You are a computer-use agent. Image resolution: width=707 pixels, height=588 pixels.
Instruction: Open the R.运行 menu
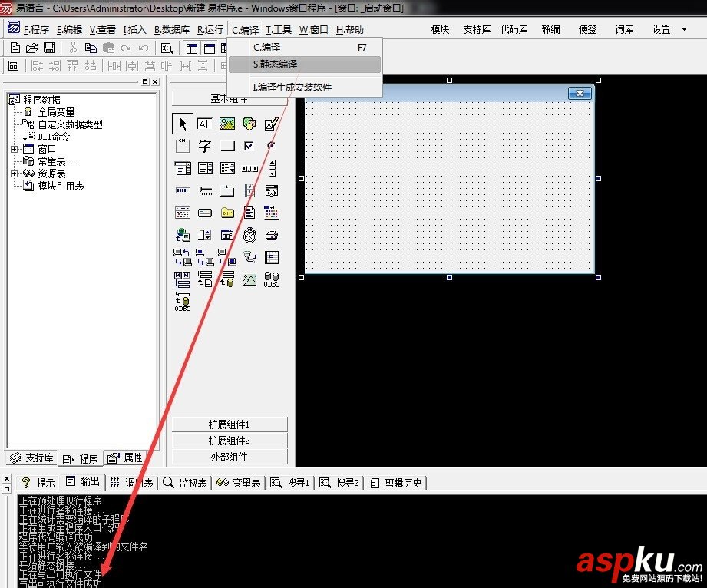tap(210, 30)
